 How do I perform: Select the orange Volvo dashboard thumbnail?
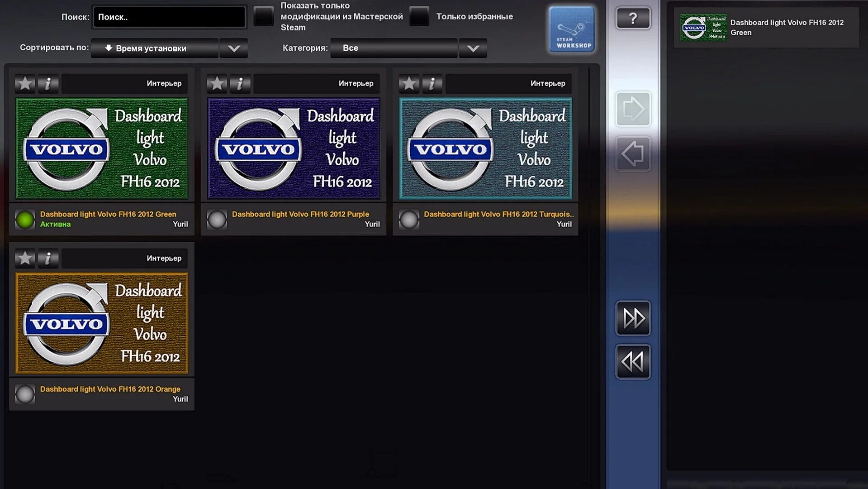(102, 323)
